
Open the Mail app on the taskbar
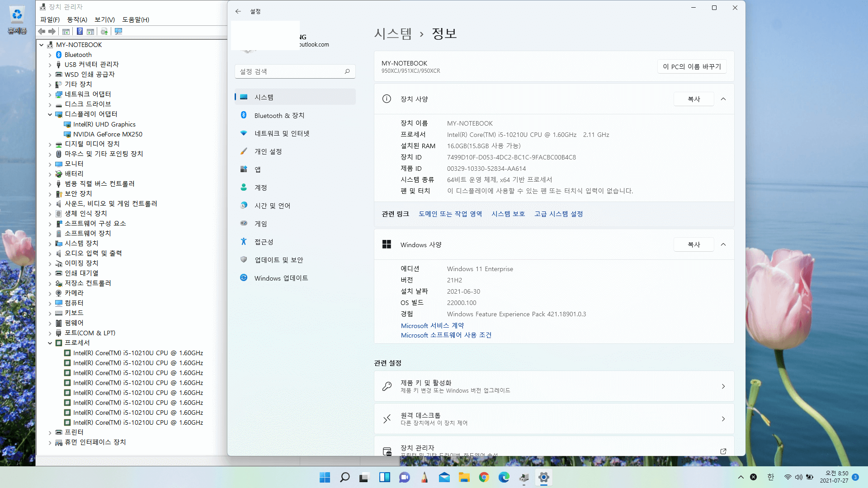[444, 477]
